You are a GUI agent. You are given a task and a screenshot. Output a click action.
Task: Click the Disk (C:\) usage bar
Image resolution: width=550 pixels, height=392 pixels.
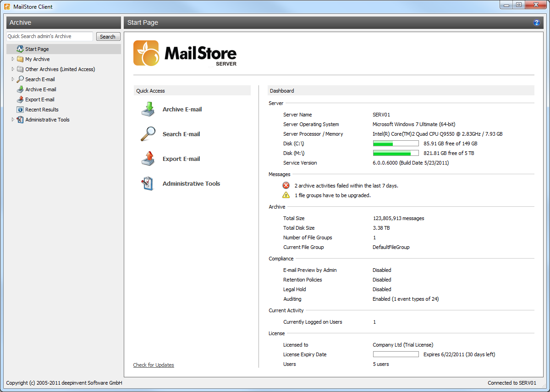pyautogui.click(x=396, y=144)
